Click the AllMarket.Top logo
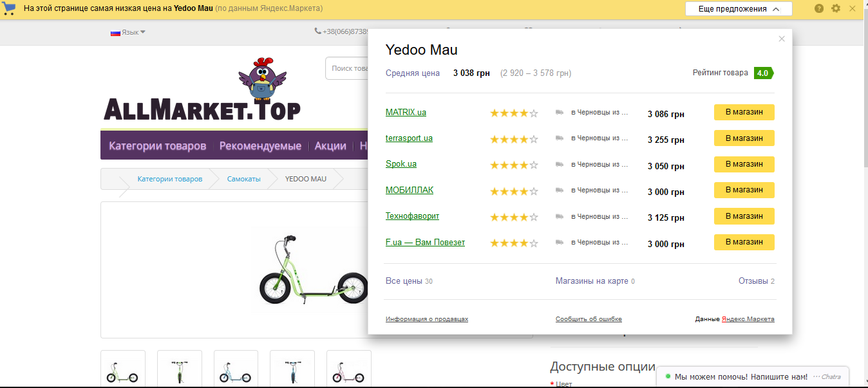The width and height of the screenshot is (868, 388). (202, 90)
